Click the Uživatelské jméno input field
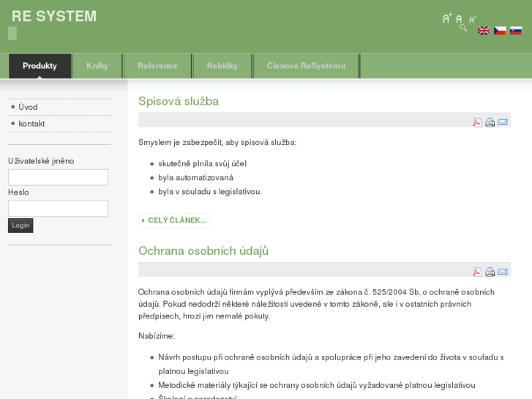Viewport: 532px width, 399px height. (x=58, y=177)
